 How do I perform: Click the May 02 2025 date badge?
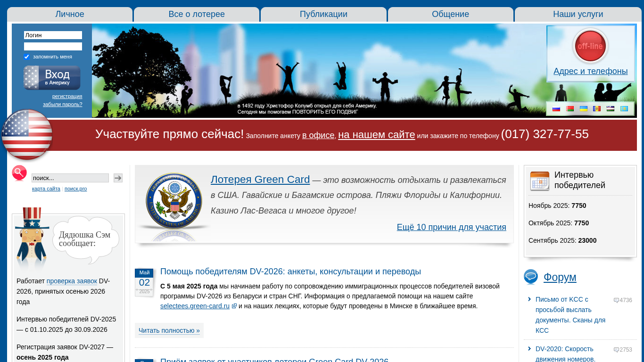(144, 282)
